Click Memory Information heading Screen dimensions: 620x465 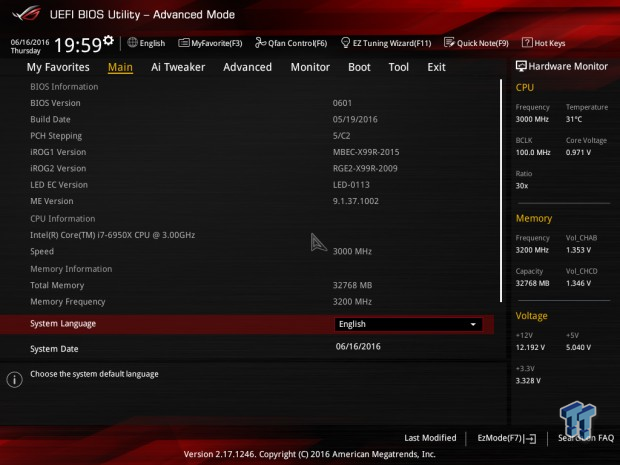click(71, 269)
